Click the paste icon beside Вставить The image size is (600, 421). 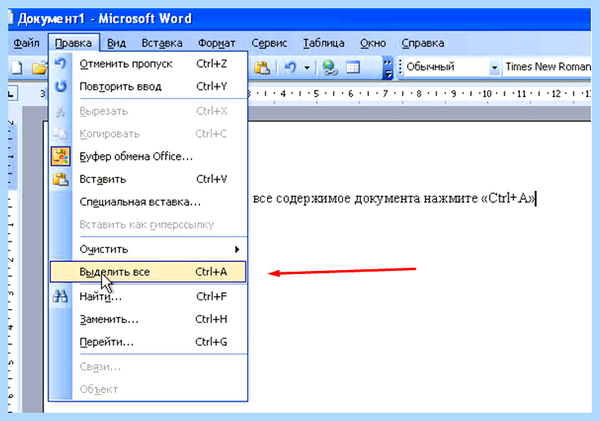tap(60, 179)
